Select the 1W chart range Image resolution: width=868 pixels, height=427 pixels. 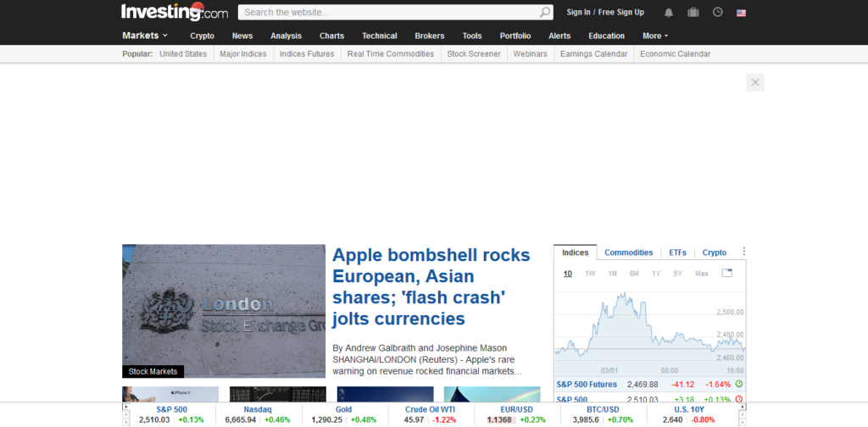(590, 274)
